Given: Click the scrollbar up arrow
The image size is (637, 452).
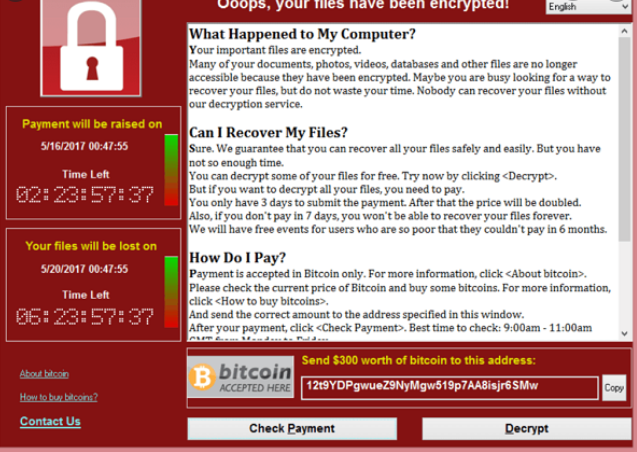Looking at the screenshot, I should tap(624, 31).
